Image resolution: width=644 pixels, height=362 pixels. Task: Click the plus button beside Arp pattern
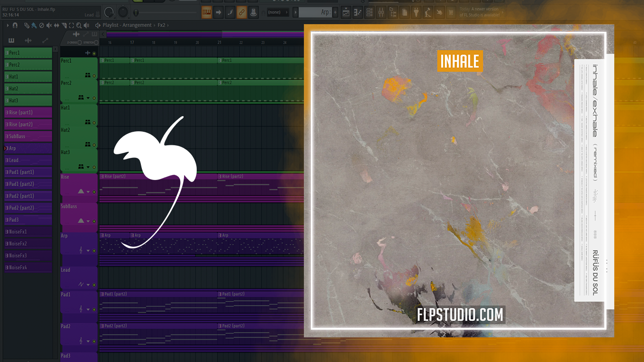(336, 12)
